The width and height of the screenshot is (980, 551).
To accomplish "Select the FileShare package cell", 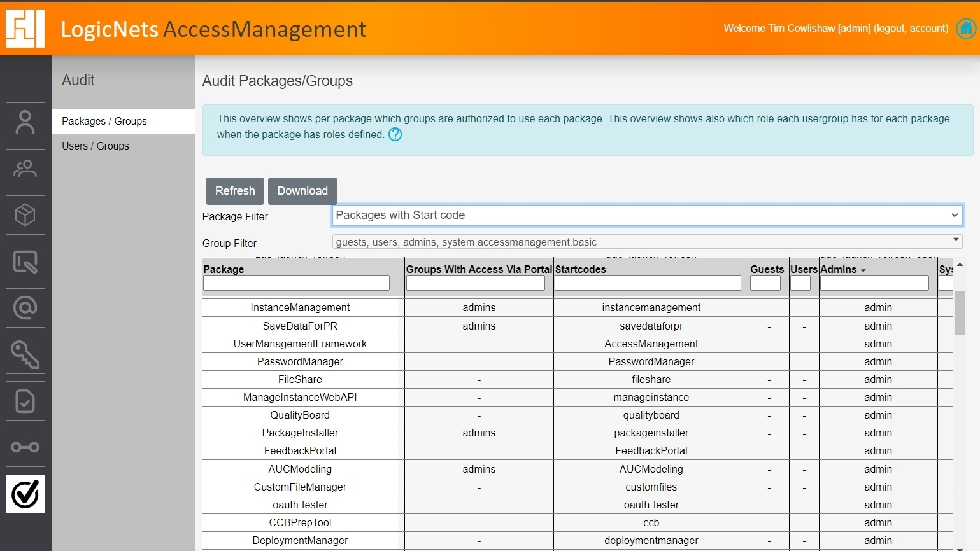I will [300, 379].
